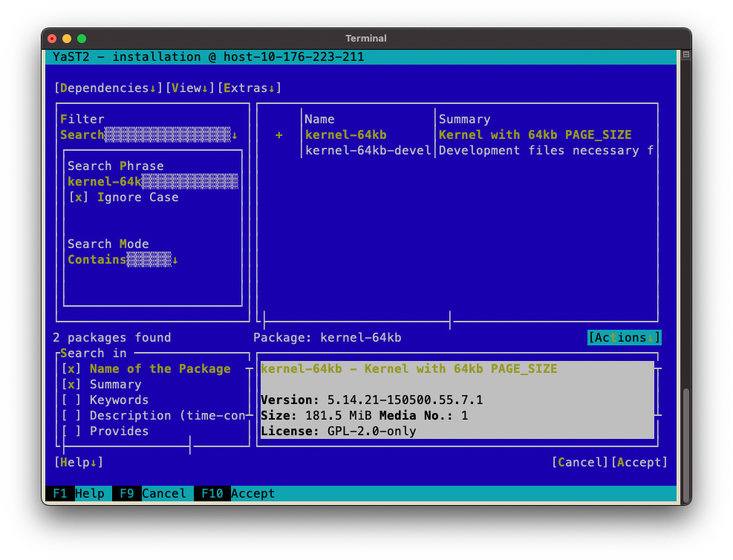
Task: Click the yellow minimize window button
Action: [67, 39]
